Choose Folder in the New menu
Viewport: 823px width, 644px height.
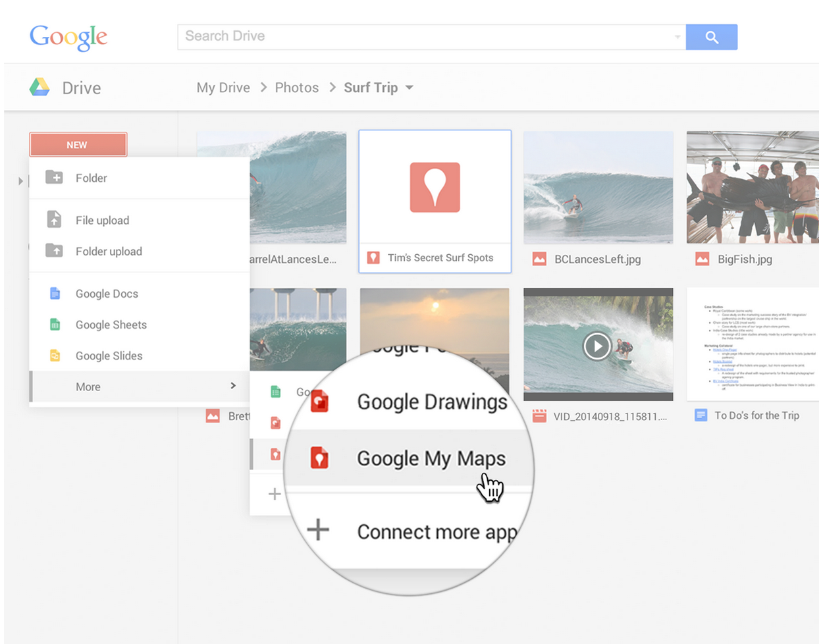pyautogui.click(x=140, y=178)
